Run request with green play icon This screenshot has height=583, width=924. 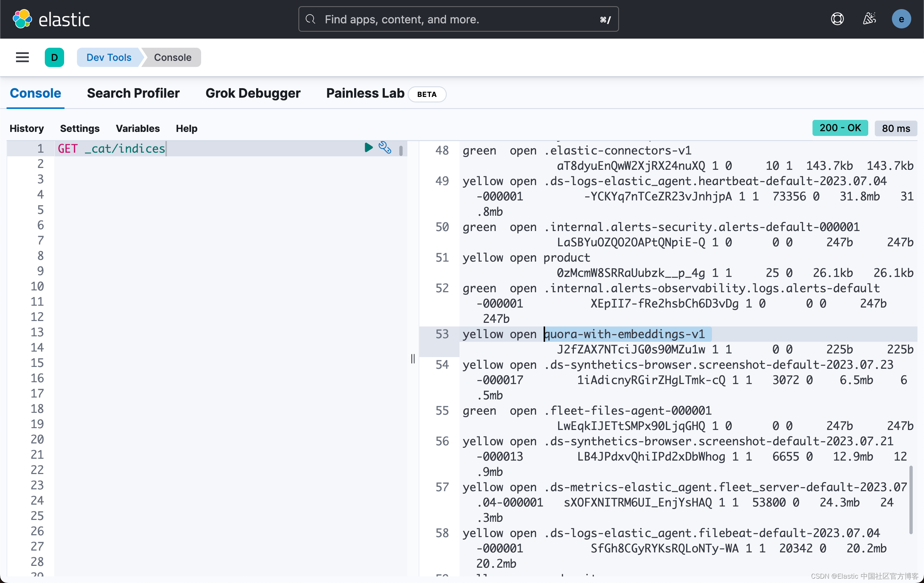point(368,147)
